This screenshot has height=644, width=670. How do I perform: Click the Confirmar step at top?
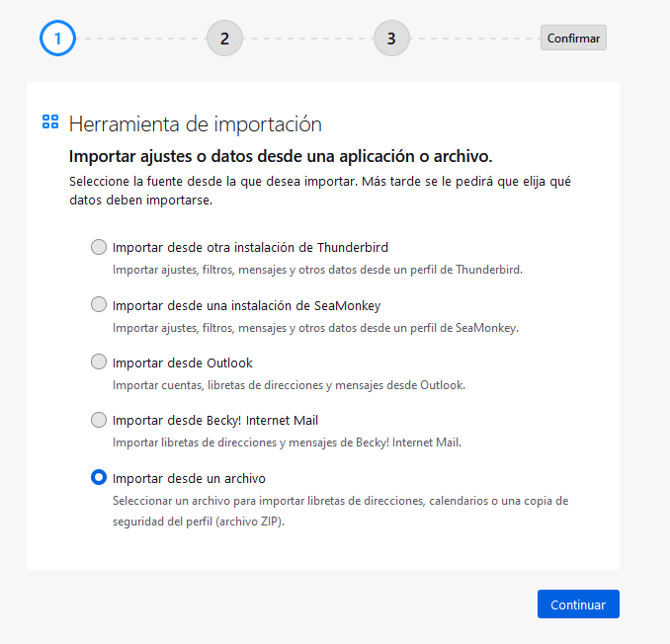pyautogui.click(x=573, y=39)
